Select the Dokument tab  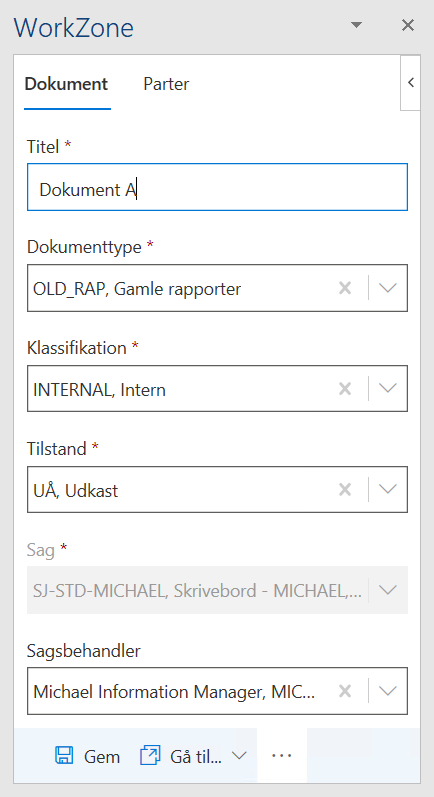[67, 84]
